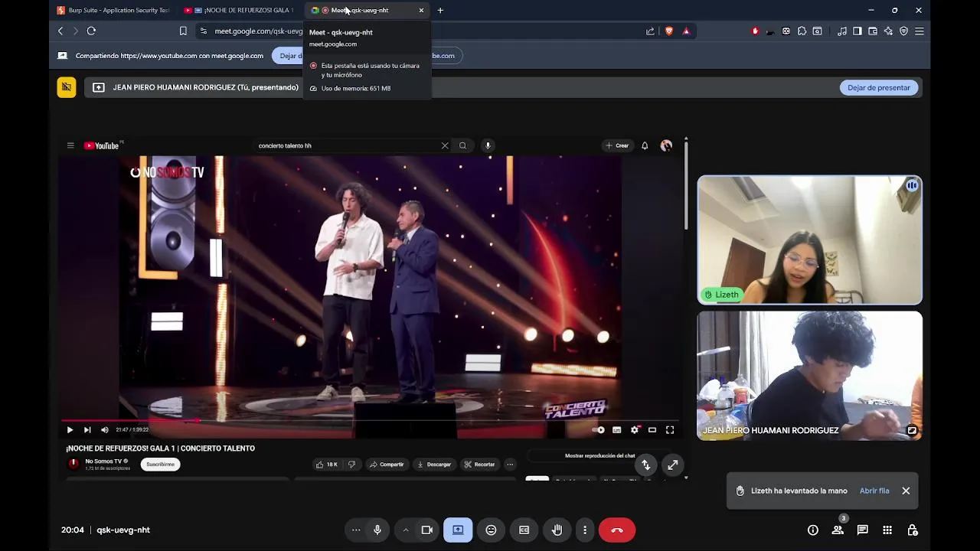Viewport: 980px width, 551px height.
Task: Click the 'Recortar' clip button
Action: pos(479,465)
